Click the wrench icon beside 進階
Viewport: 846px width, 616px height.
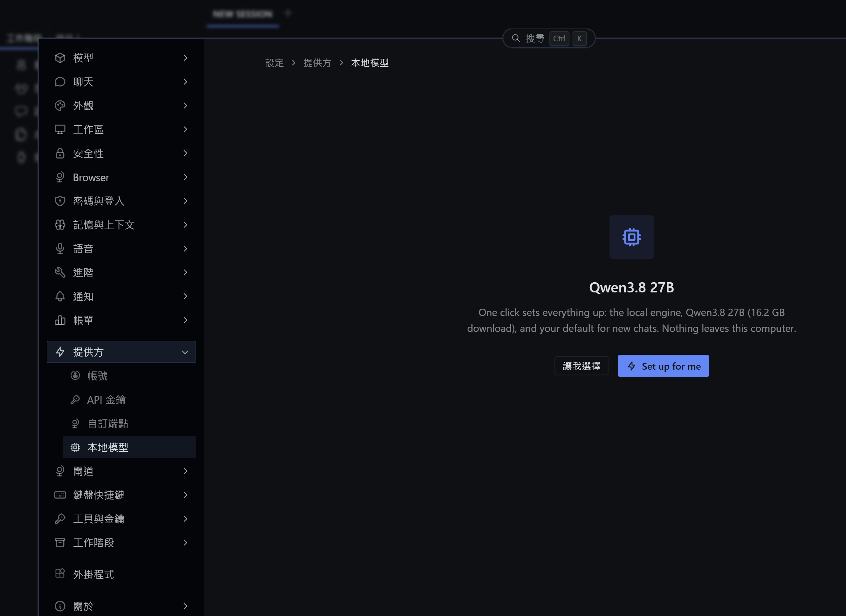pyautogui.click(x=60, y=273)
